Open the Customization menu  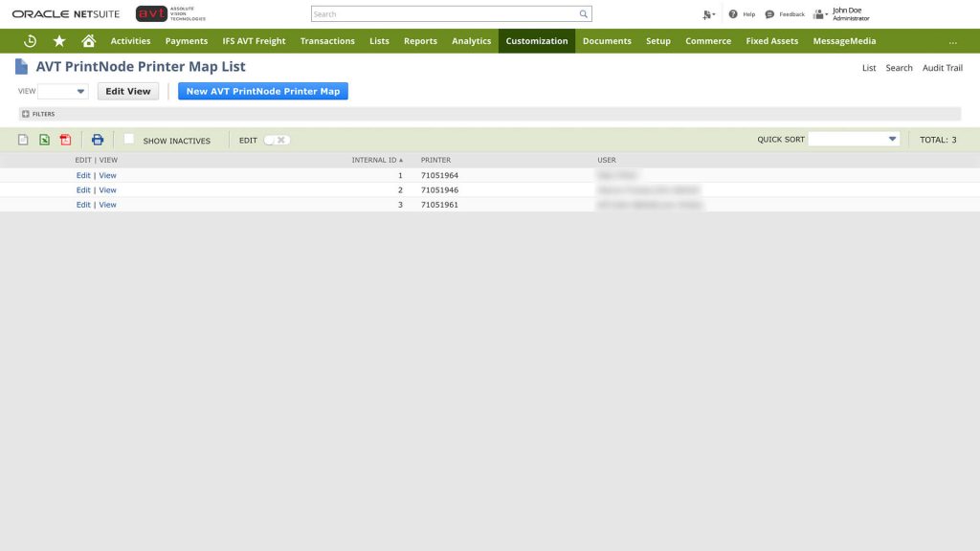(x=537, y=40)
